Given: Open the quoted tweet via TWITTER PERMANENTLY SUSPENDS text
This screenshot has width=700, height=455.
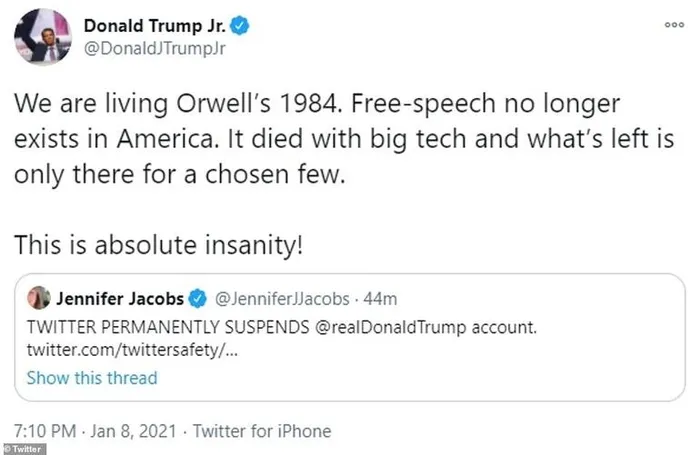Looking at the screenshot, I should tap(150, 324).
